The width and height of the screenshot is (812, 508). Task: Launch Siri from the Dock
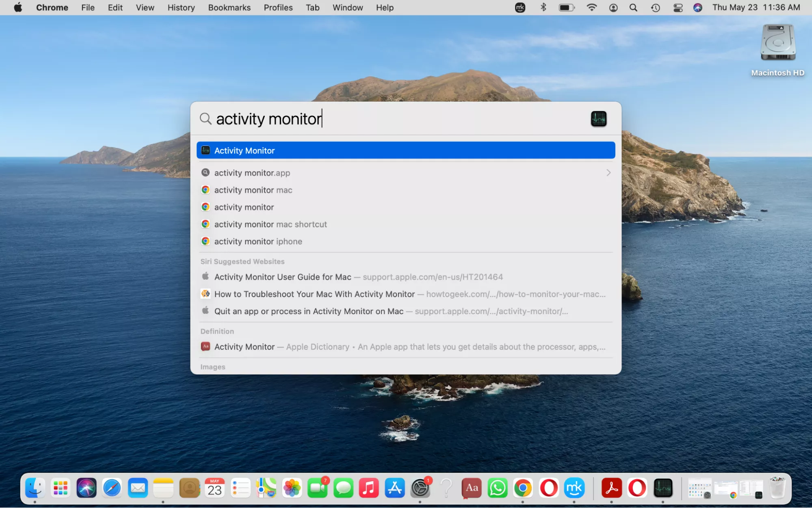[86, 488]
